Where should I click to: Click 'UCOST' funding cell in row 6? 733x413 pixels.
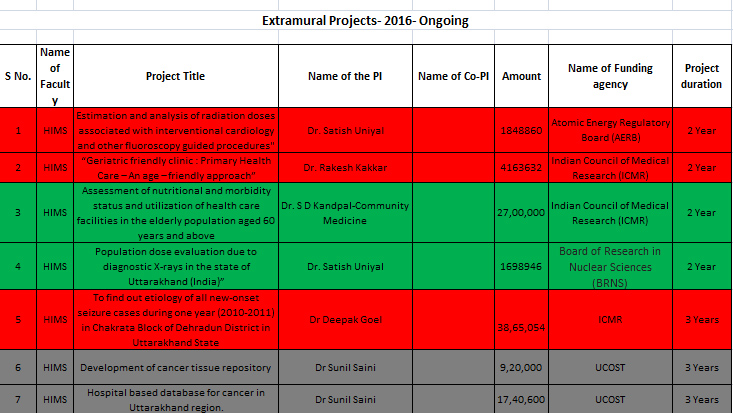610,367
